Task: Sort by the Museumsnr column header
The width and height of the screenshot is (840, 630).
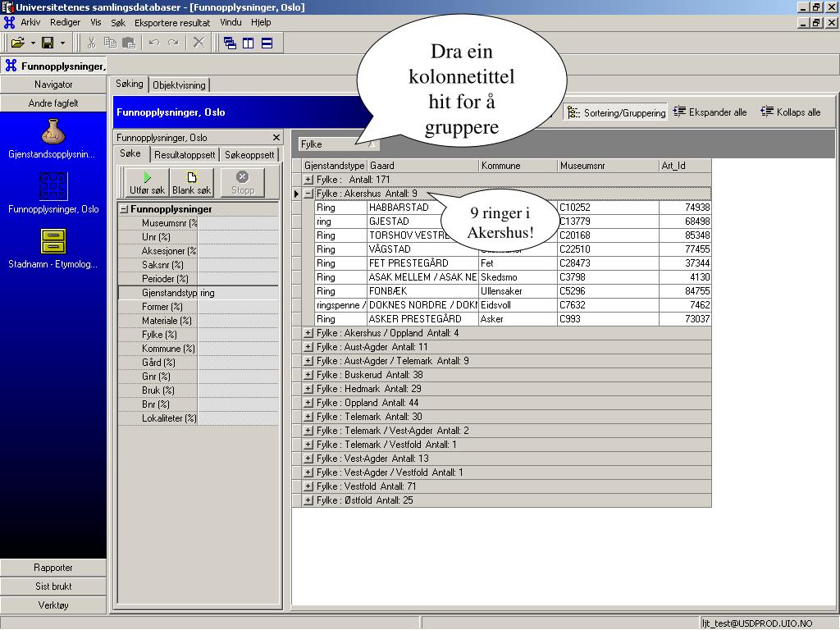Action: click(x=608, y=166)
